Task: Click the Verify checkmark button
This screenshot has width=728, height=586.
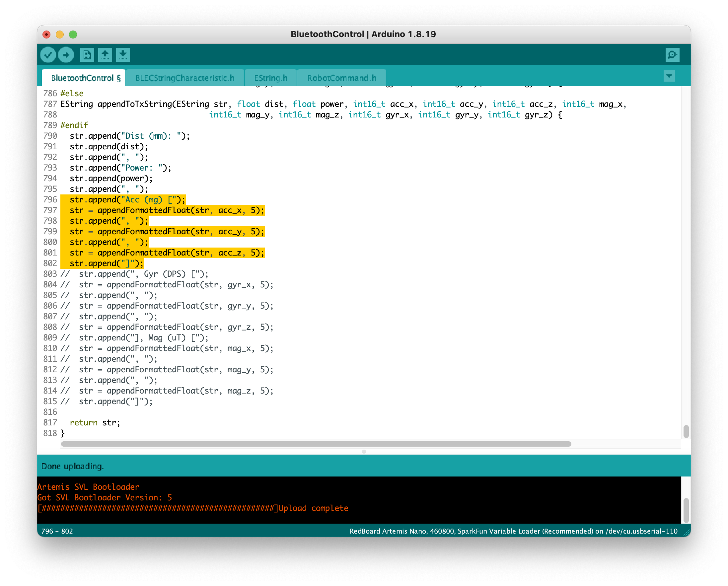Action: 48,55
